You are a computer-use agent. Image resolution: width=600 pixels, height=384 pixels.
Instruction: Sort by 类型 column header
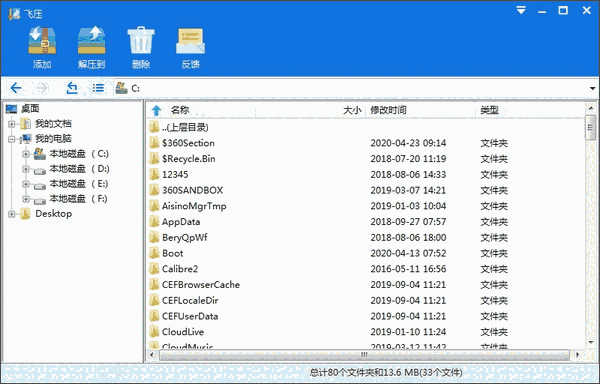pos(489,110)
